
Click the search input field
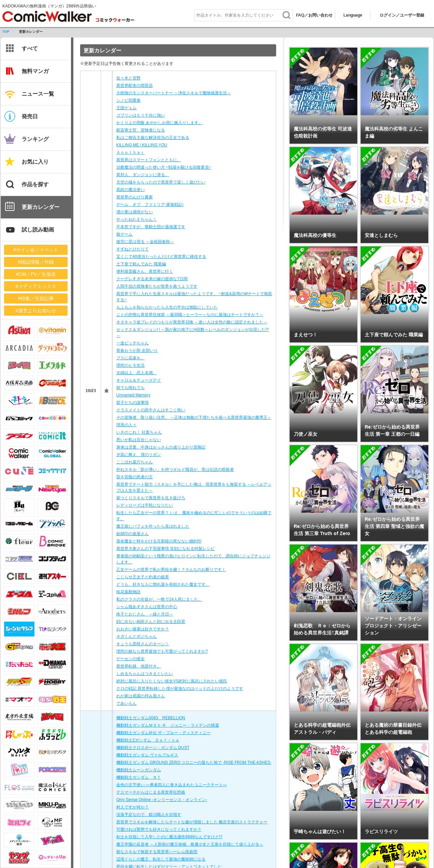click(238, 15)
